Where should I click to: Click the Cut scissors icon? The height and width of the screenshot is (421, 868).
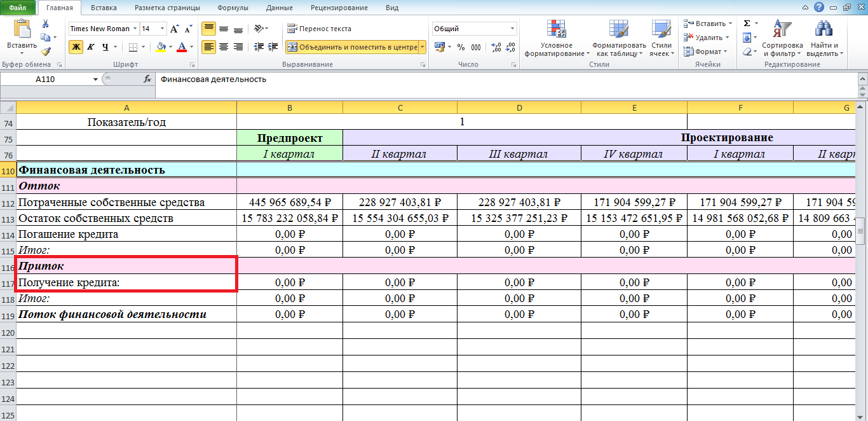[x=45, y=24]
